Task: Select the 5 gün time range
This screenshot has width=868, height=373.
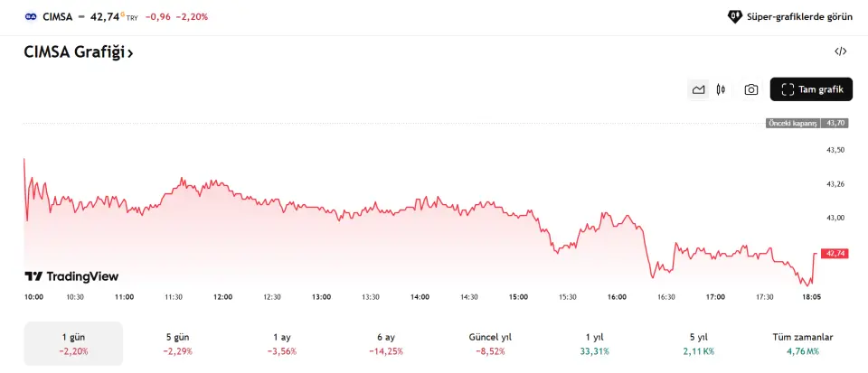Action: coord(177,343)
